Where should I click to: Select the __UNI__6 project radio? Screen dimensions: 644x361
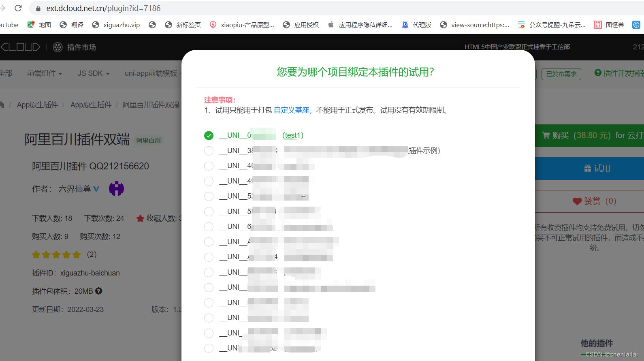pos(209,226)
